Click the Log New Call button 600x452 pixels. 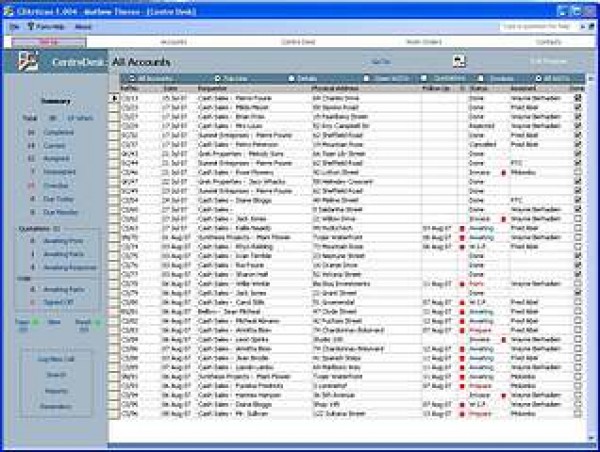tap(56, 359)
